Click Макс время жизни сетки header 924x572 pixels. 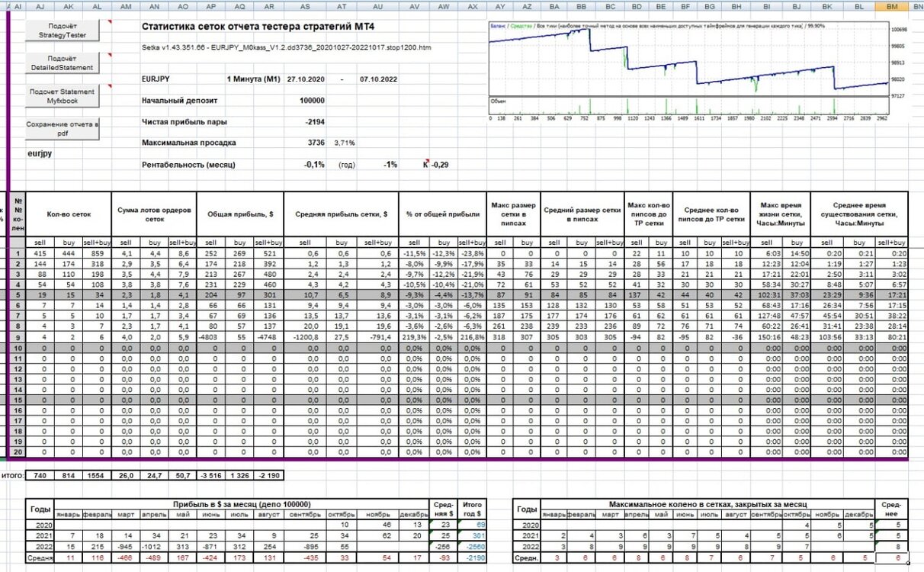[x=779, y=214]
